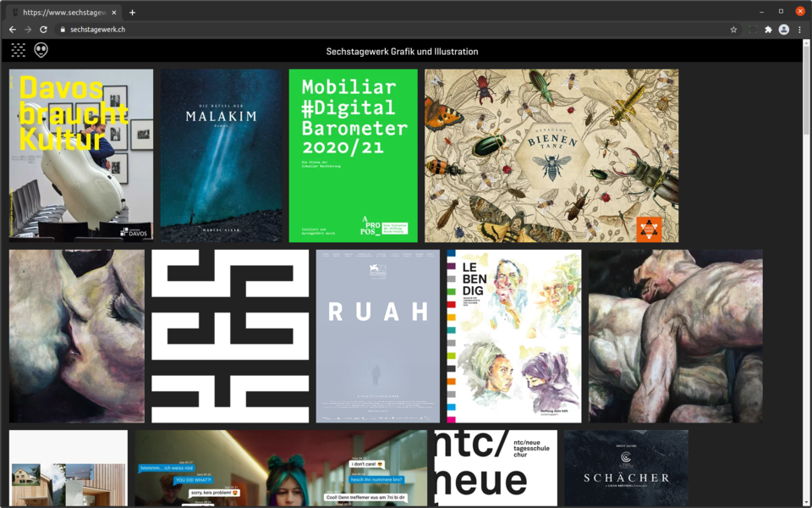The height and width of the screenshot is (508, 812).
Task: Minimize the browser window
Action: point(762,11)
